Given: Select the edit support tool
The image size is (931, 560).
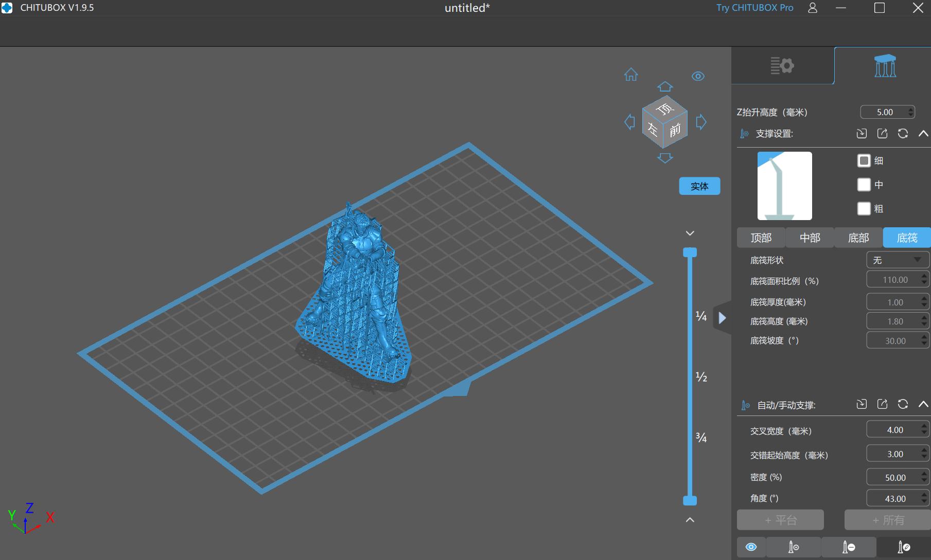Looking at the screenshot, I should pyautogui.click(x=902, y=547).
